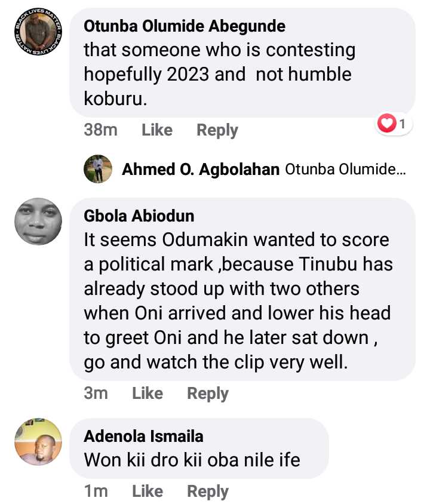Reply to Adenola Ismaila's comment
This screenshot has width=430, height=504.
tap(208, 491)
